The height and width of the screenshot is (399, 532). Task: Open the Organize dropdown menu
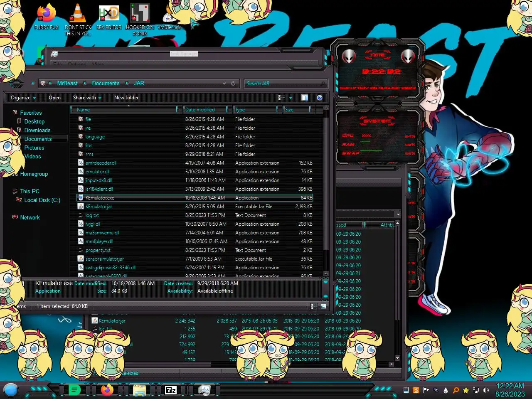coord(23,98)
